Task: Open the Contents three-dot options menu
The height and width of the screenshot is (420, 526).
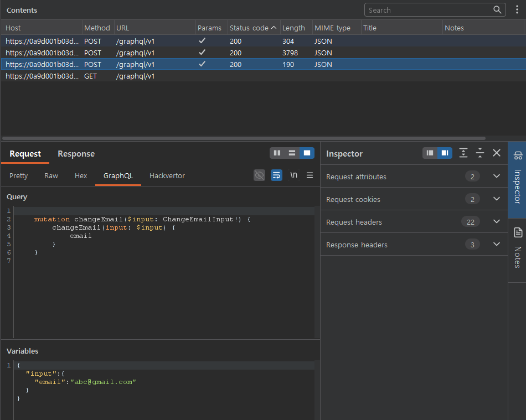Action: 517,10
